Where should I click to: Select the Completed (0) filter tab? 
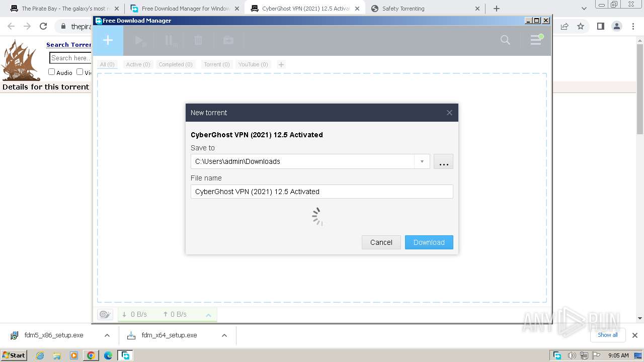pos(176,64)
